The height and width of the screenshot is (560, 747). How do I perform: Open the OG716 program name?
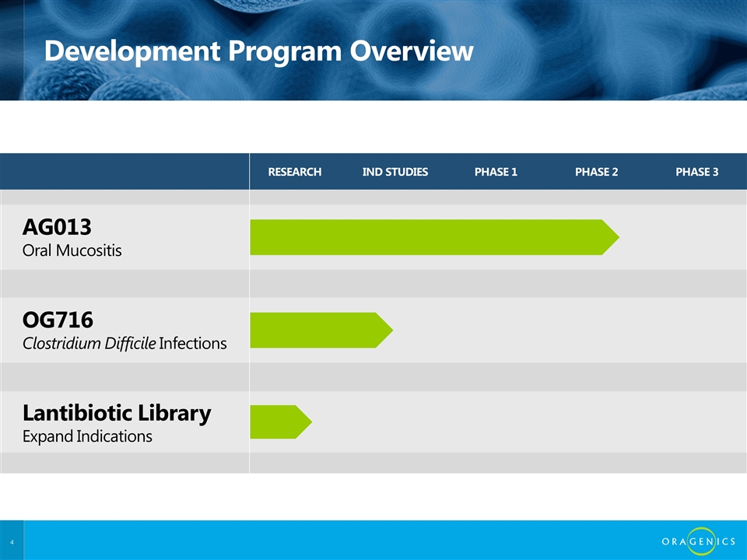click(58, 320)
